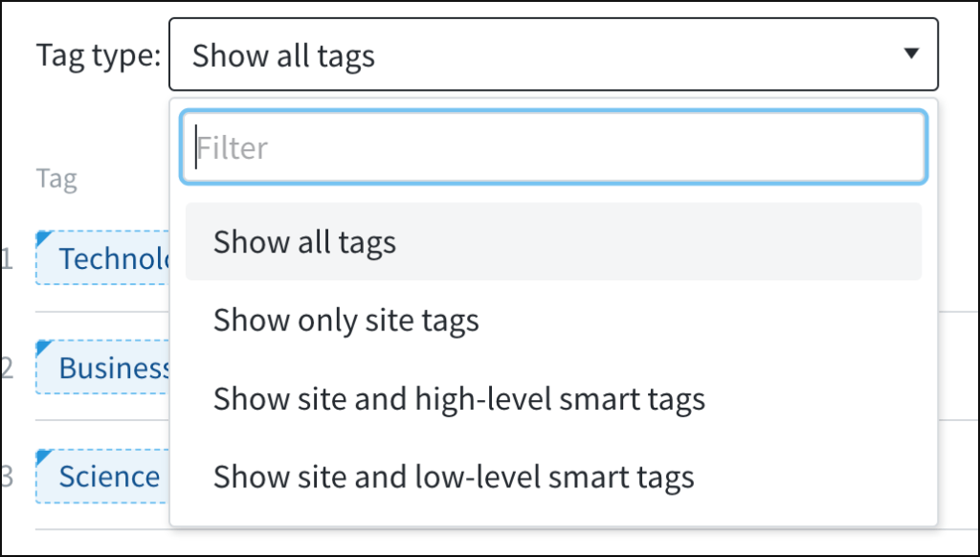Viewport: 980px width, 557px height.
Task: Click the "Tag type:" label
Action: (99, 56)
